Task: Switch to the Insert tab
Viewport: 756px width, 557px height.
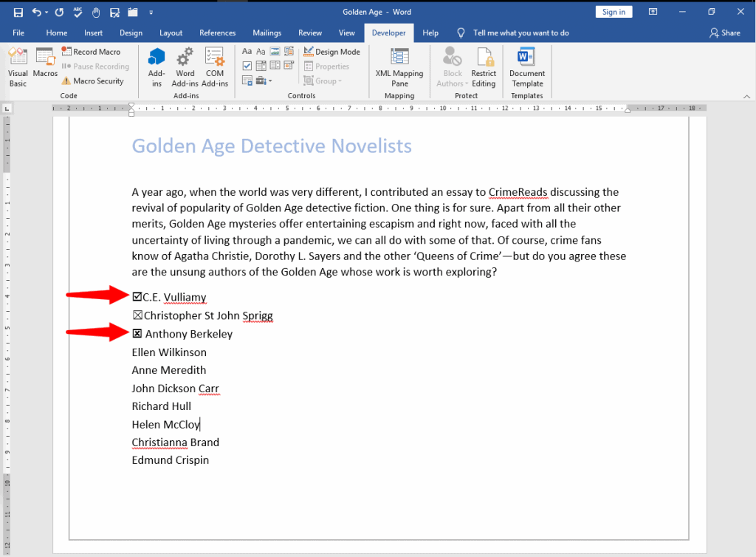Action: [x=93, y=33]
